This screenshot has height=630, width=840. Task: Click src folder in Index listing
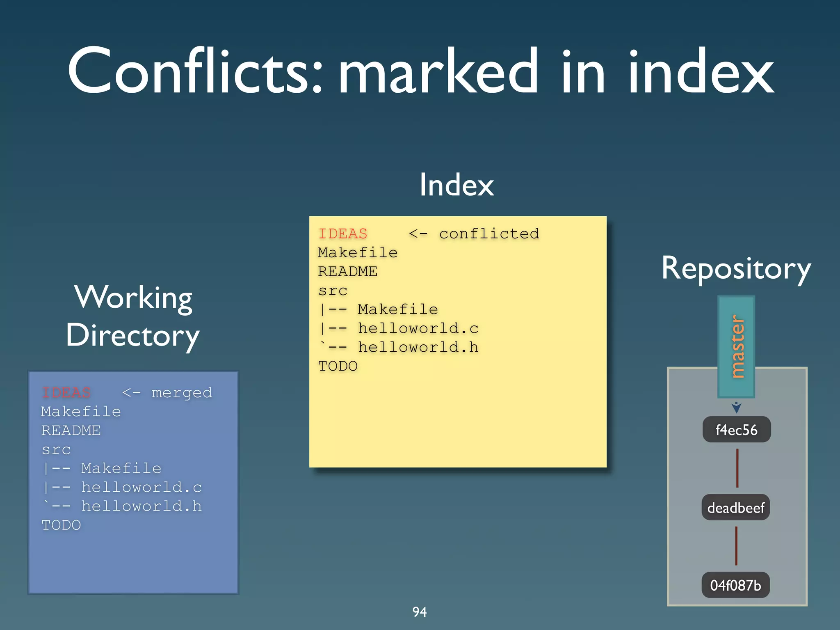(x=333, y=291)
